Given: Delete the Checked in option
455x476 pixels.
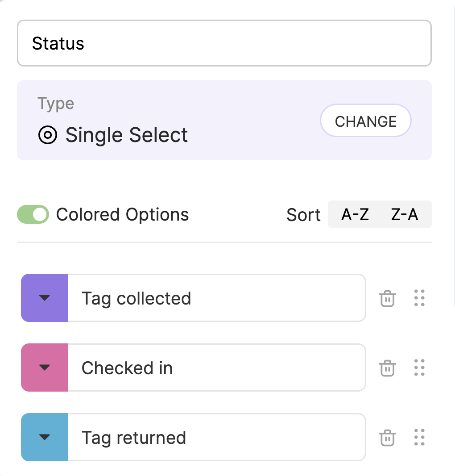Looking at the screenshot, I should click(387, 368).
